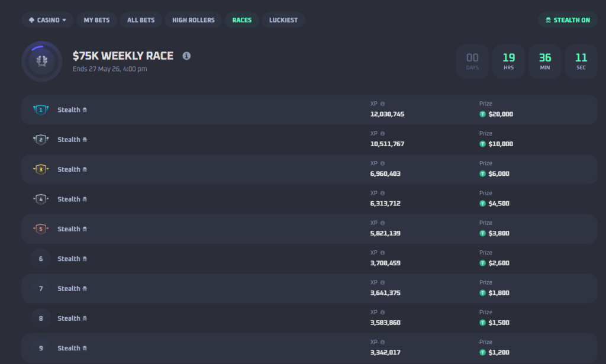Click XP info icon for 12,030,745 row

click(383, 104)
